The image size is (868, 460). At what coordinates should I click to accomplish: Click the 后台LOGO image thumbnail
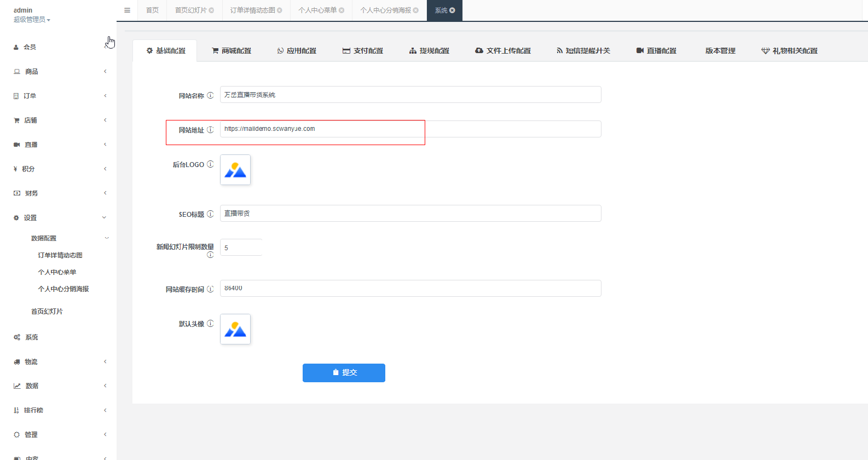(x=235, y=170)
